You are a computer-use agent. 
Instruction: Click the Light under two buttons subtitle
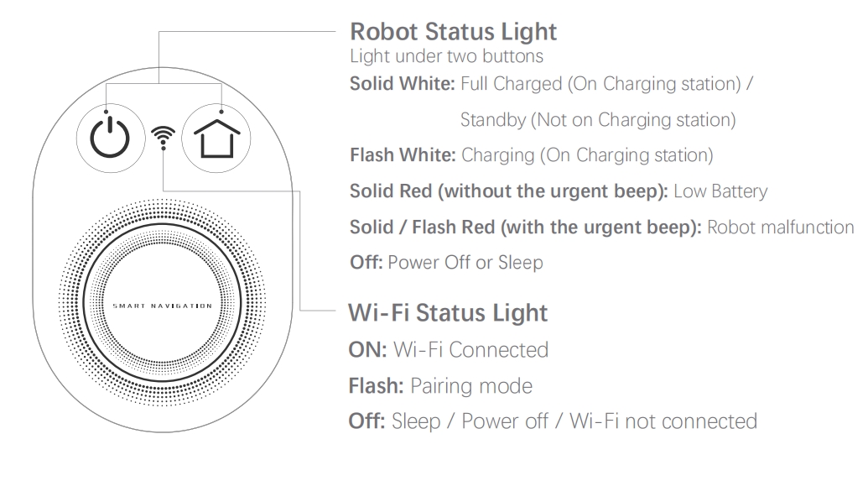tap(447, 56)
